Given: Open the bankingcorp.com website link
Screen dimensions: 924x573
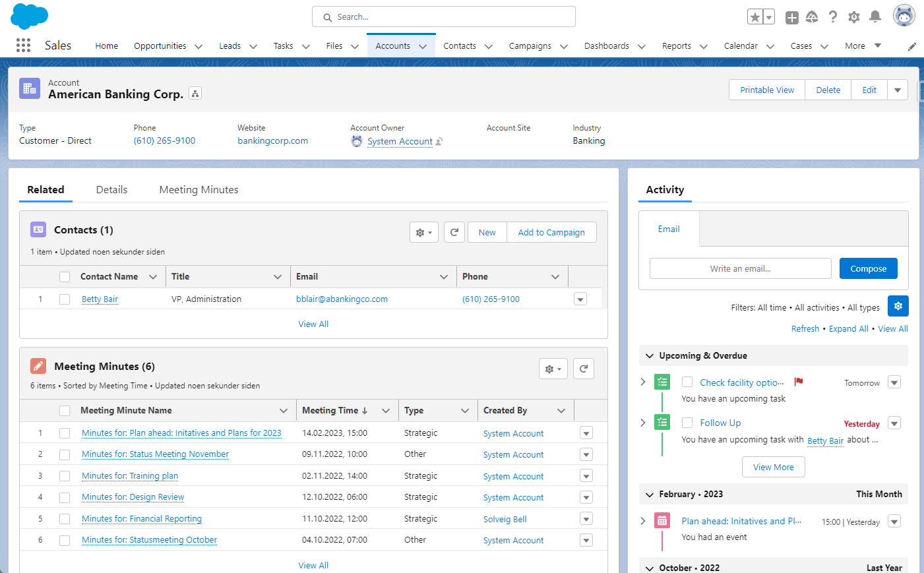Looking at the screenshot, I should [x=272, y=140].
